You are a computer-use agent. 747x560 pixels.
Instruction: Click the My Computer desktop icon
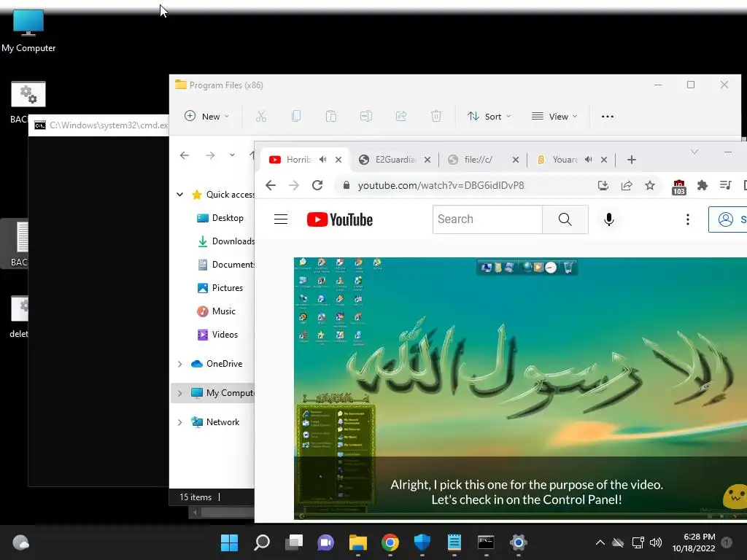(28, 31)
